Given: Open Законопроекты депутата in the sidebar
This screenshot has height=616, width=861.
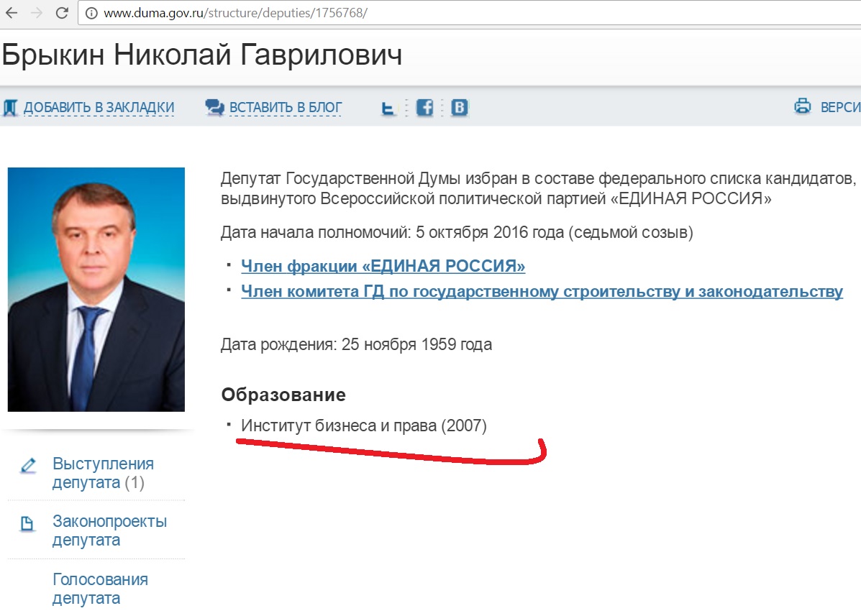Looking at the screenshot, I should [109, 530].
